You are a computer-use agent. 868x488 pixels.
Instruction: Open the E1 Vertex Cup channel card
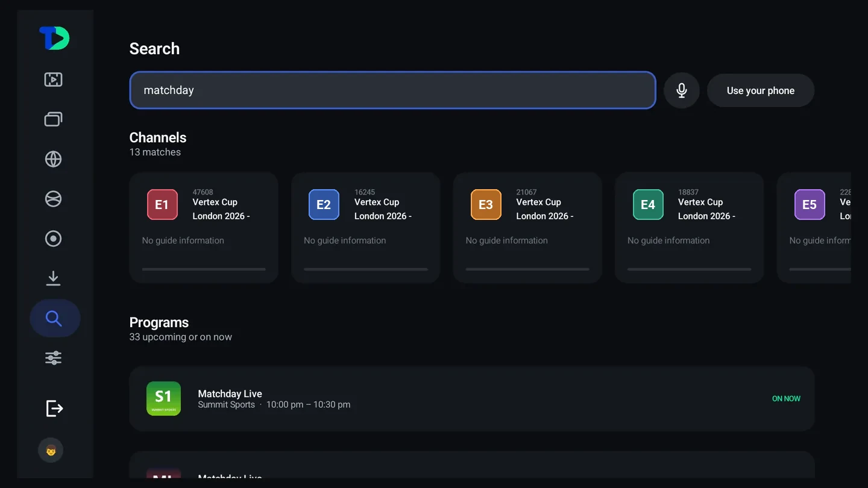tap(204, 228)
